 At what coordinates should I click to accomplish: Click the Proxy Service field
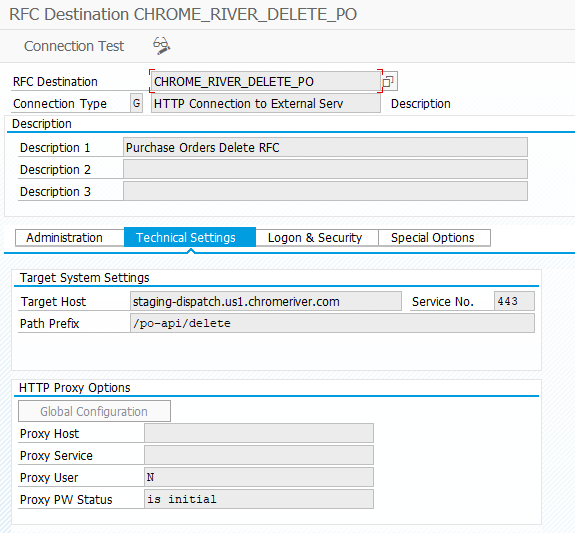point(259,456)
